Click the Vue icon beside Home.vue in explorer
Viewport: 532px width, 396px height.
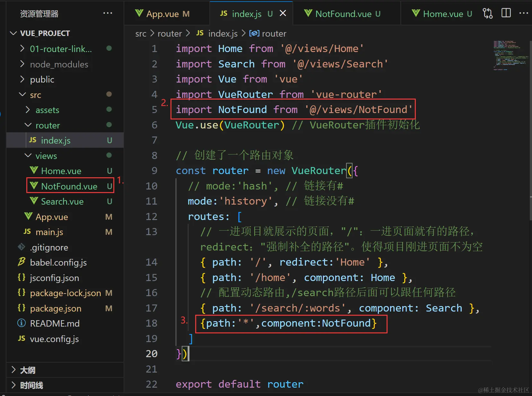tap(34, 170)
